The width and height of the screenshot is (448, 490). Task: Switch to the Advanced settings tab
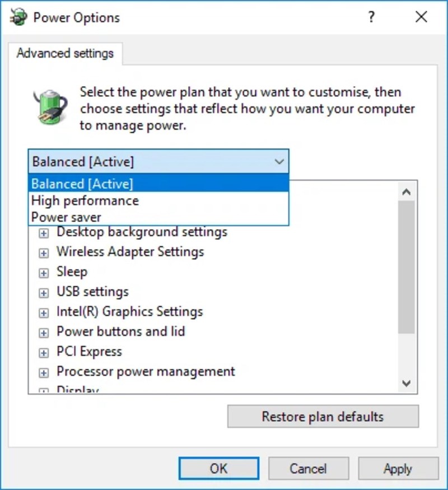coord(66,53)
